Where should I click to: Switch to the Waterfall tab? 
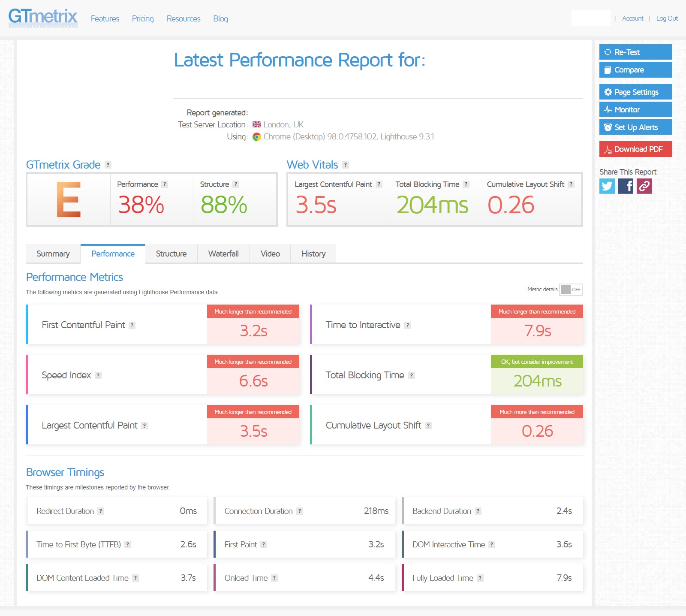pos(223,254)
